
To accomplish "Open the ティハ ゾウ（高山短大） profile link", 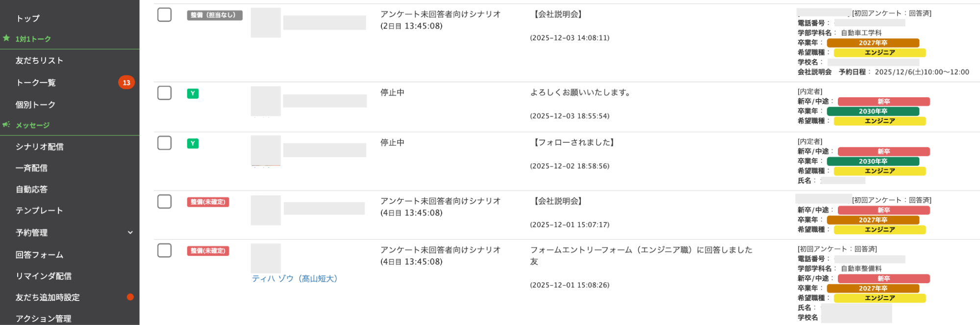I will pyautogui.click(x=294, y=279).
